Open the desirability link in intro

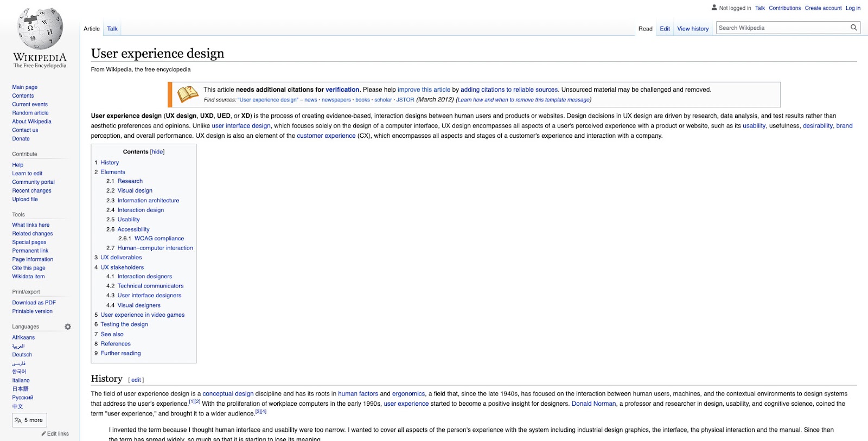(x=818, y=126)
